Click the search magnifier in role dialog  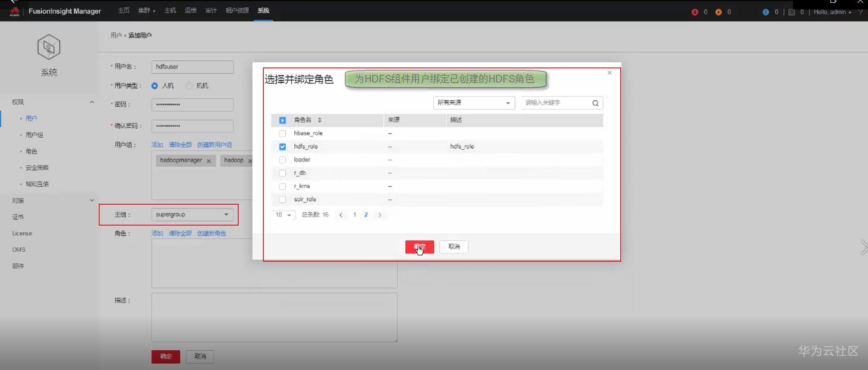(595, 103)
